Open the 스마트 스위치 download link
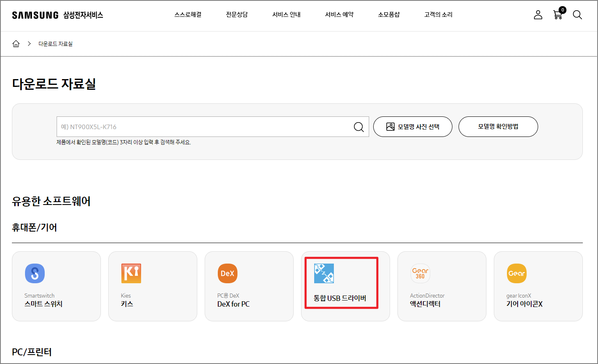 point(43,304)
